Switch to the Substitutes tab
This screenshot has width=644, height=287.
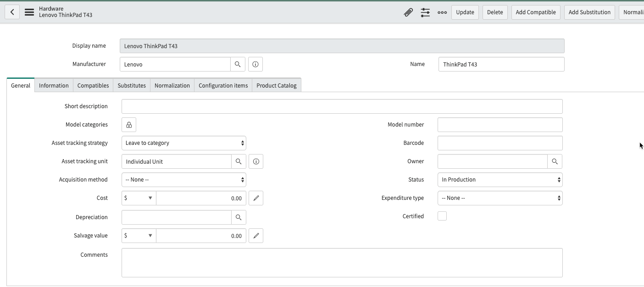pos(132,85)
